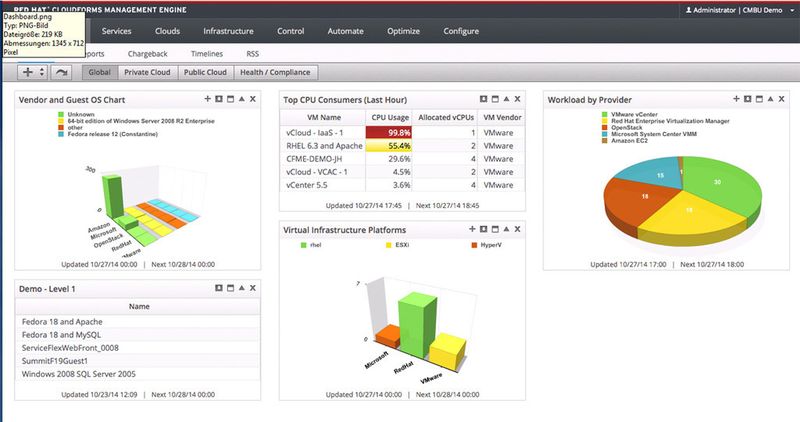Click the plus add-widget toolbar button

[28, 72]
